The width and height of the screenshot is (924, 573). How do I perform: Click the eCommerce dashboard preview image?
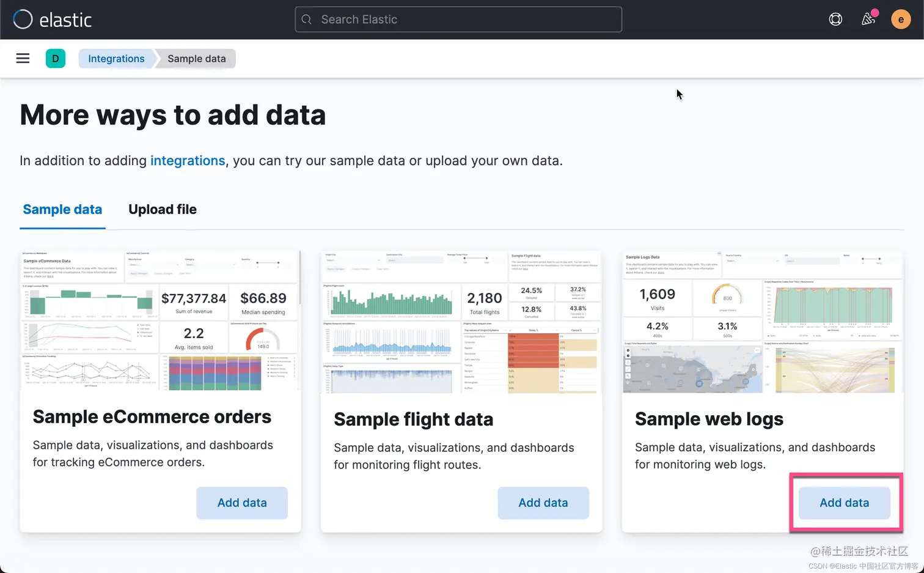point(160,320)
